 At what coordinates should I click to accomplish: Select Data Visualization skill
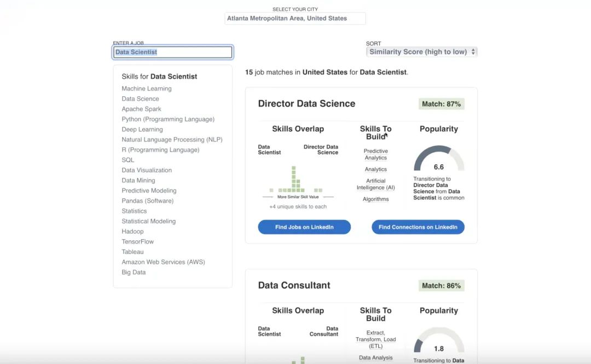click(x=147, y=170)
